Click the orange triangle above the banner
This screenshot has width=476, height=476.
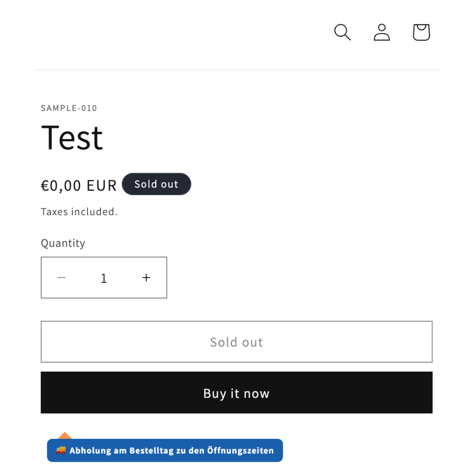pos(65,436)
